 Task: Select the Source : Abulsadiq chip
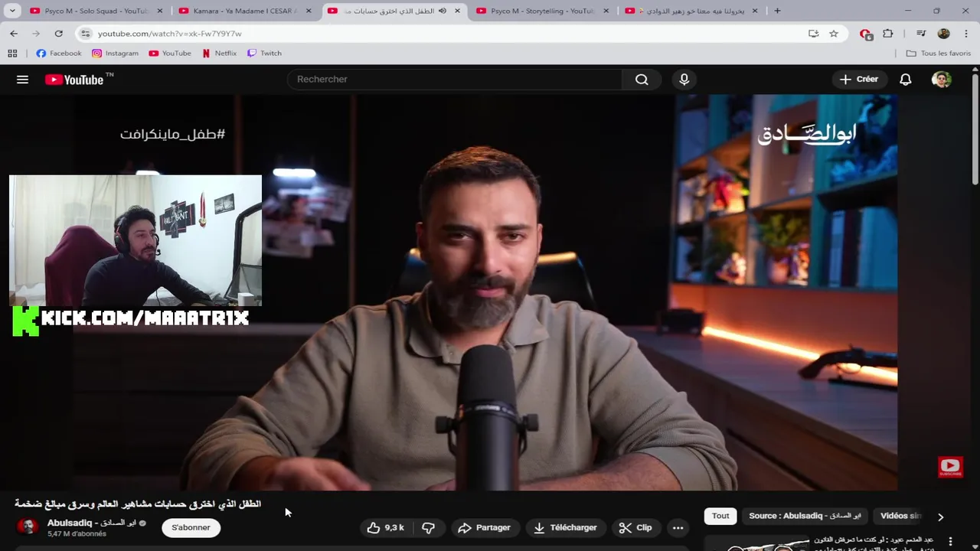click(x=805, y=517)
